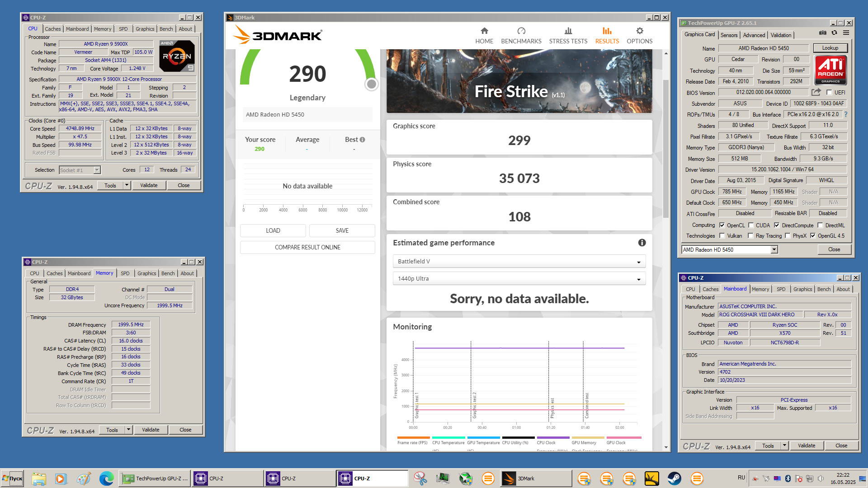
Task: Open 3DMark Stress Tests section
Action: coord(568,36)
